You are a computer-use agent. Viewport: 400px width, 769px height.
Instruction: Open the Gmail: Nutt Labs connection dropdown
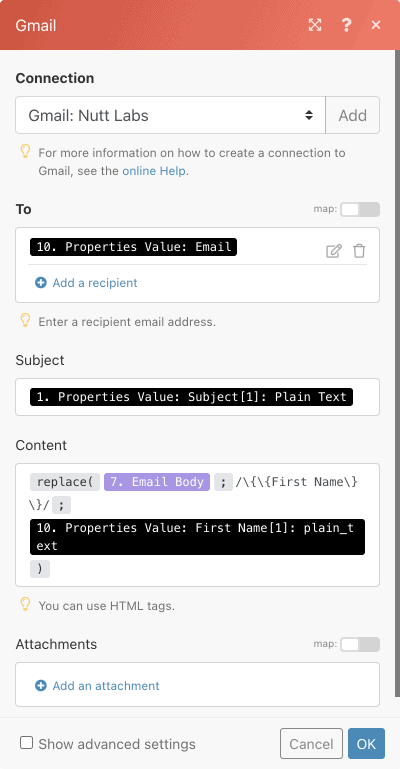(171, 115)
